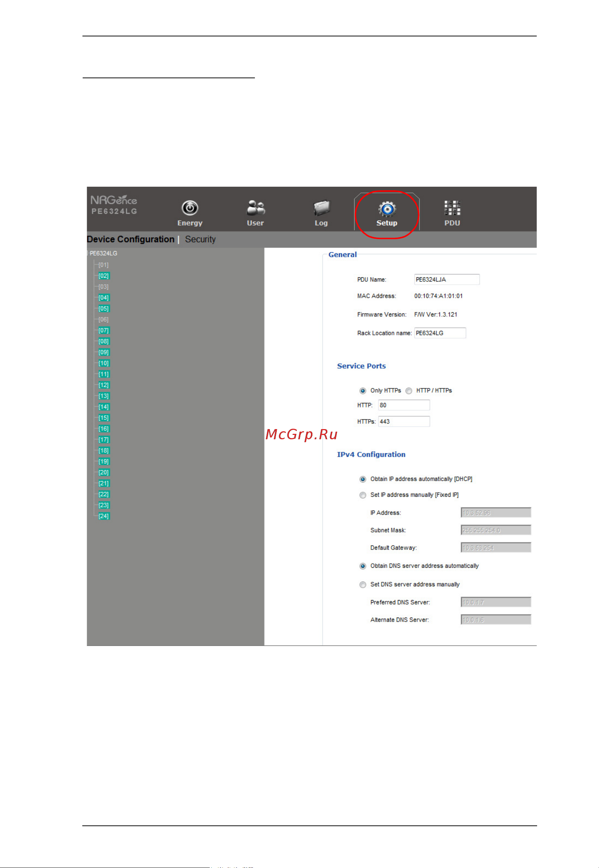Select outlet [18] in the tree
The image size is (599, 868).
coord(103,451)
